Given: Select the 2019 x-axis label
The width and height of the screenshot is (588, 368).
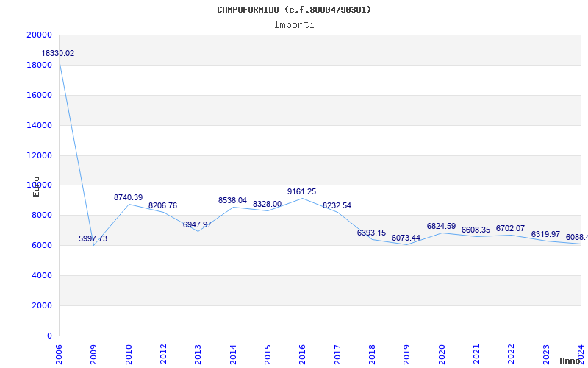Looking at the screenshot, I should (x=406, y=354).
